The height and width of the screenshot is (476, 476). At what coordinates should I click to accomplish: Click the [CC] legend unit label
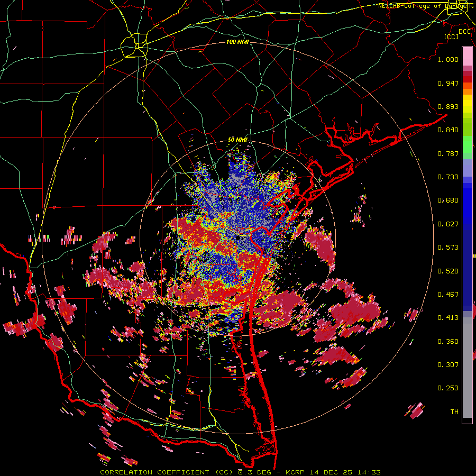pyautogui.click(x=452, y=36)
